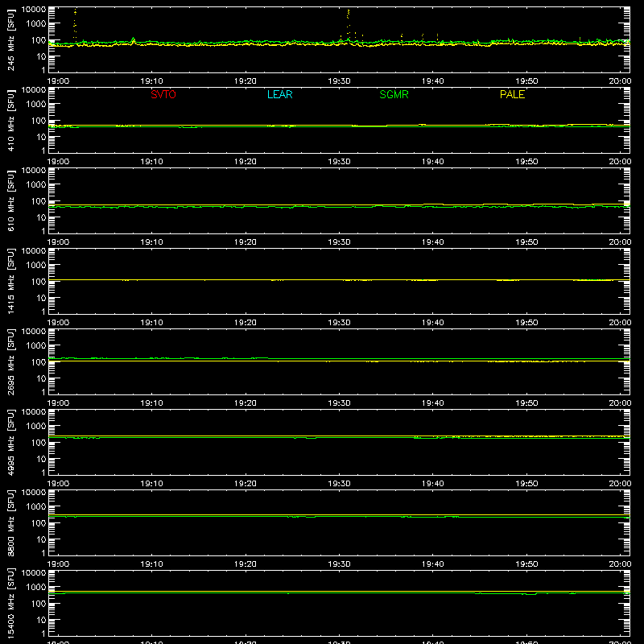The width and height of the screenshot is (644, 644).
Task: Select the 8800 MHz [SFU] axis title
Action: click(x=11, y=522)
